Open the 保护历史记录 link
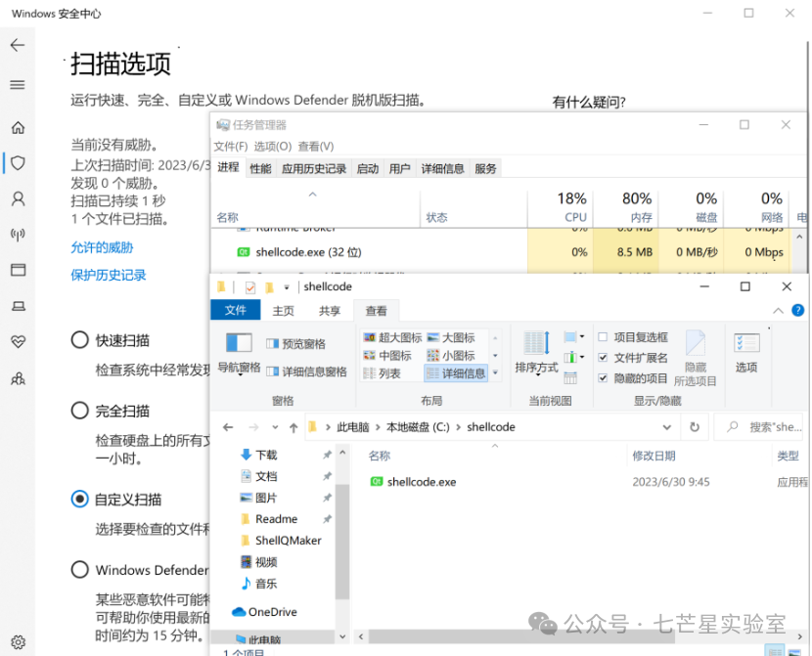Image resolution: width=812 pixels, height=656 pixels. pyautogui.click(x=109, y=276)
